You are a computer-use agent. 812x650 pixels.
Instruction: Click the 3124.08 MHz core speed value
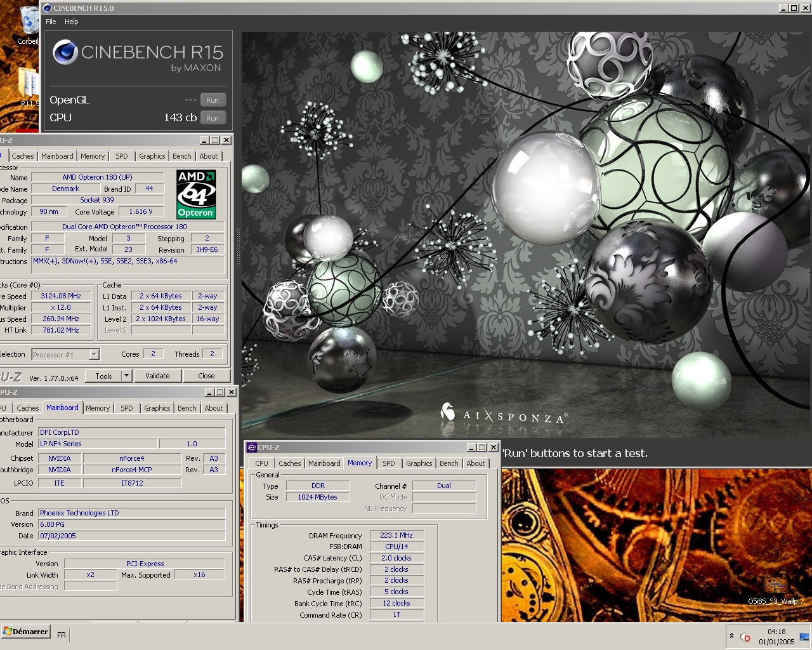(x=61, y=296)
